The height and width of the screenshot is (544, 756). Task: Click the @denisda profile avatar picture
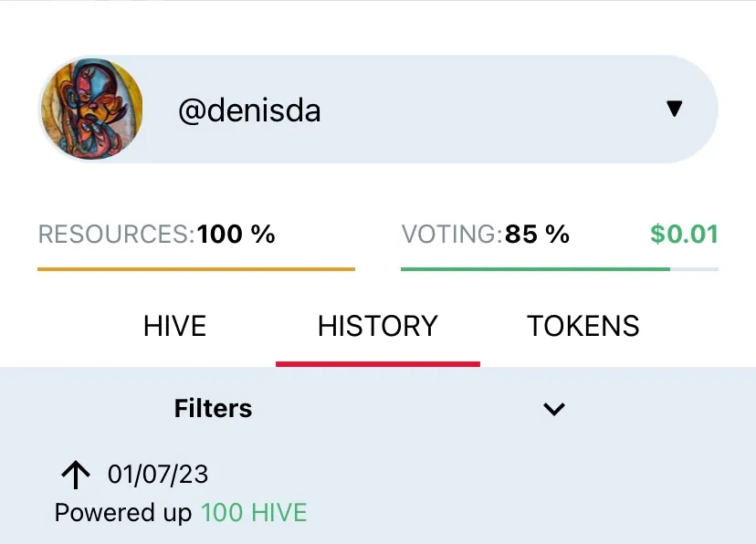click(x=91, y=110)
